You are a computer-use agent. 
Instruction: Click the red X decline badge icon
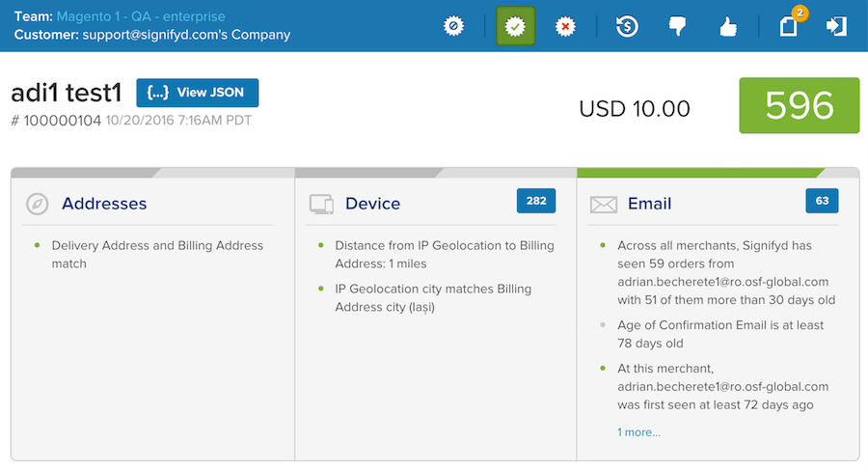tap(565, 26)
